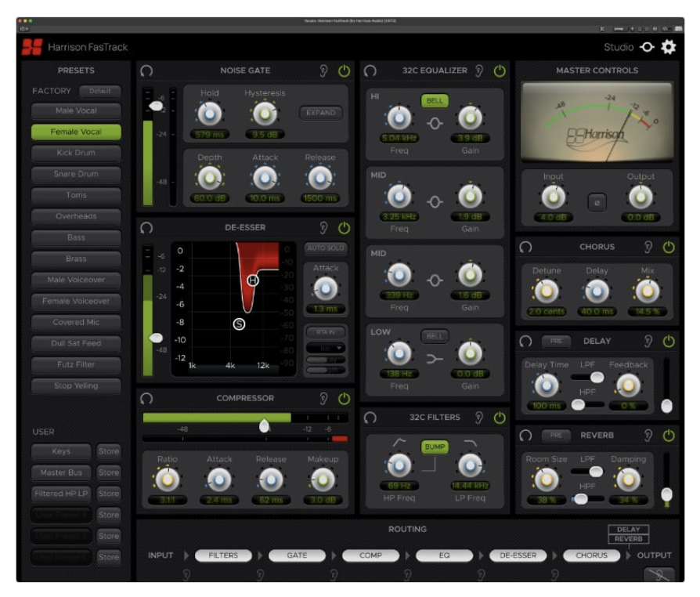Click the Compressor ear listen icon
This screenshot has height=597, width=700.
coord(323,399)
